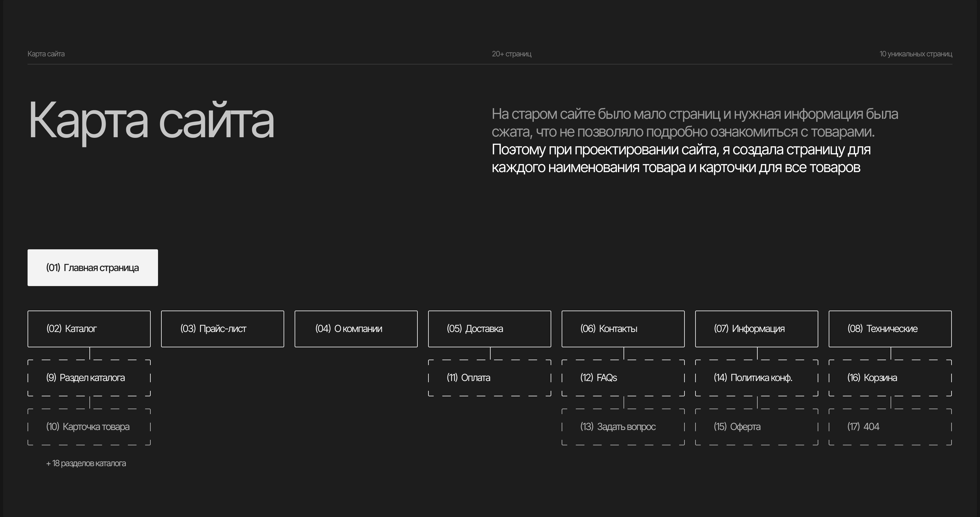The image size is (980, 517).
Task: Open the (16) Корзина node
Action: click(x=890, y=378)
